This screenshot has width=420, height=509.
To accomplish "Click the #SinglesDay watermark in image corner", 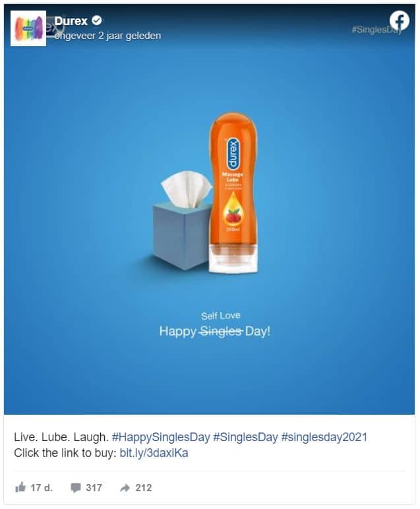I will click(376, 30).
